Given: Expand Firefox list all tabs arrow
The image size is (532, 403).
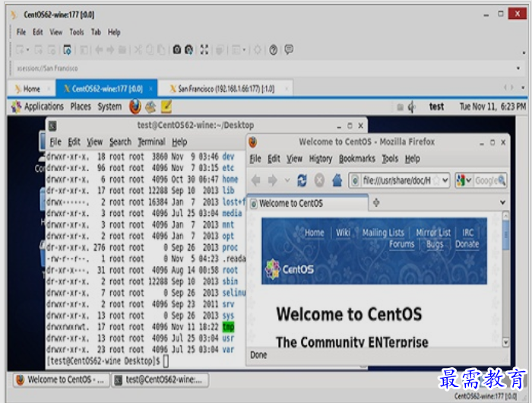Looking at the screenshot, I should pyautogui.click(x=502, y=203).
